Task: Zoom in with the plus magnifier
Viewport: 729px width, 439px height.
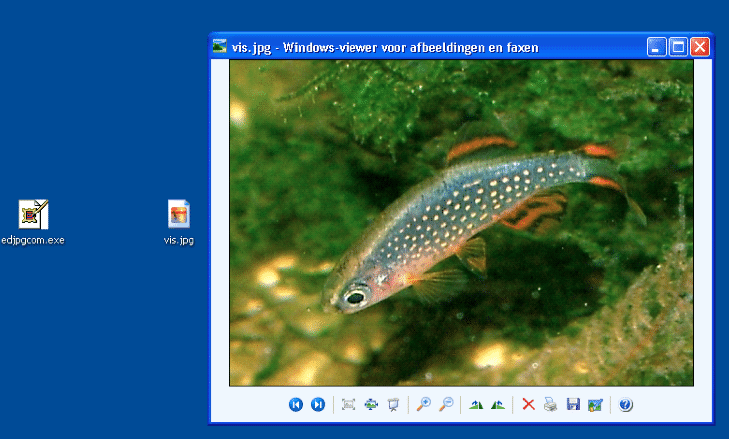Action: point(423,405)
